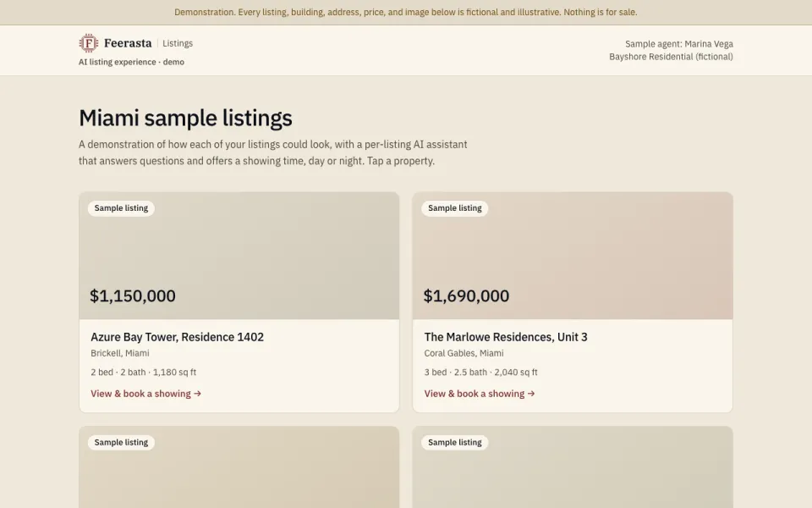Open the Listings nav item
812x508 pixels.
(178, 43)
